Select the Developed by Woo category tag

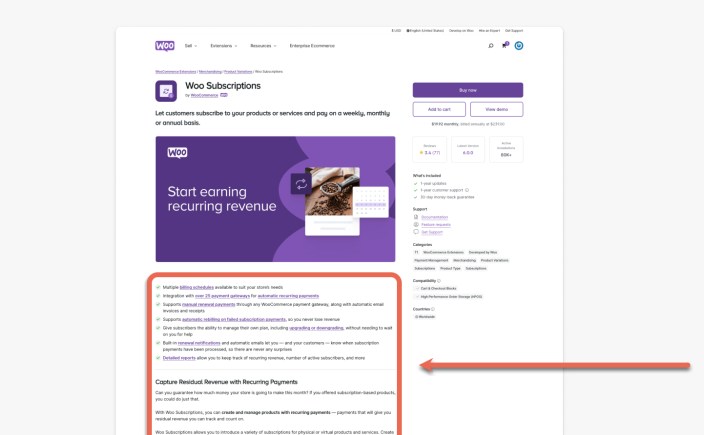click(x=483, y=252)
